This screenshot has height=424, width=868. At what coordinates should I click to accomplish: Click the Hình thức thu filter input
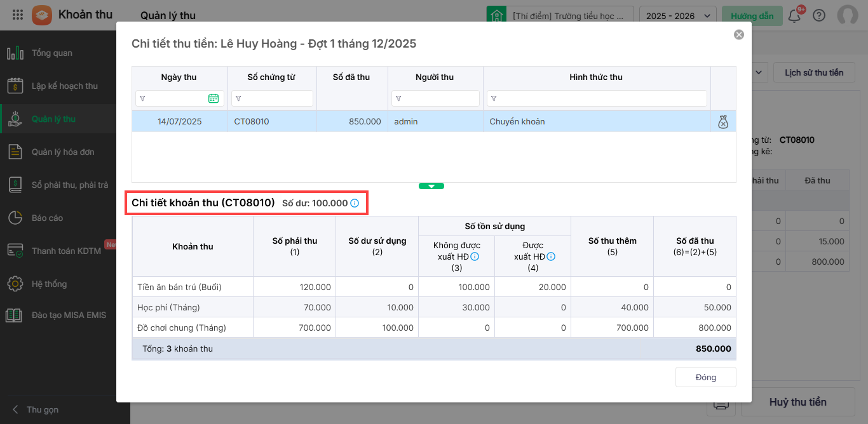coord(602,98)
